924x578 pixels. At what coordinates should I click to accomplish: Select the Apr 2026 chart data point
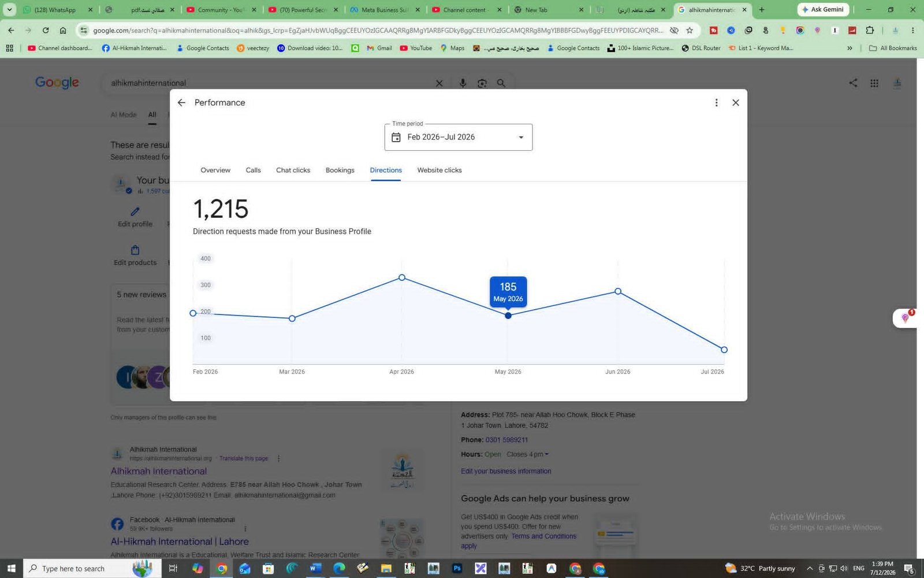coord(402,277)
